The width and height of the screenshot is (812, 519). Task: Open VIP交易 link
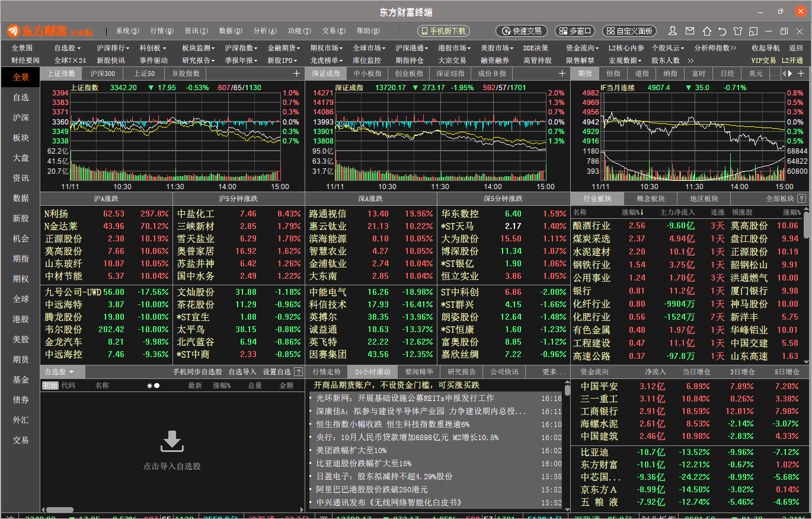click(763, 61)
